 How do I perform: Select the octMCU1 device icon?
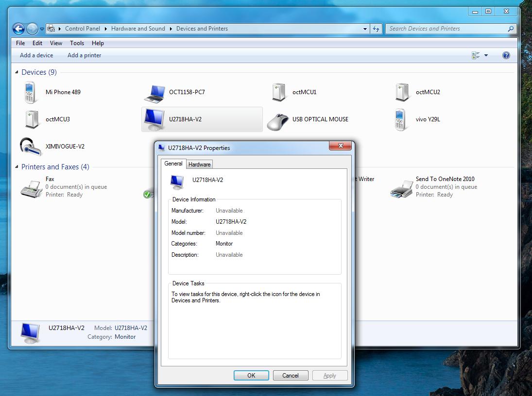click(278, 92)
